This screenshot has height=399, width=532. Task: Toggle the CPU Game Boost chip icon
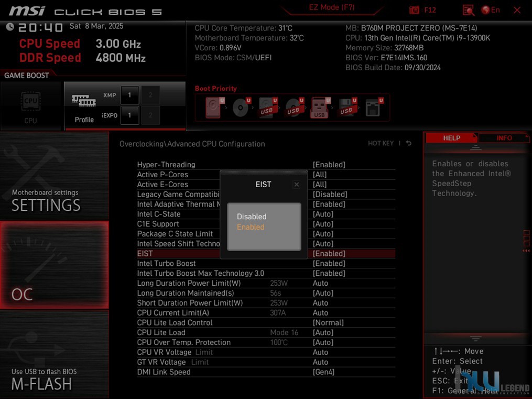pyautogui.click(x=30, y=101)
